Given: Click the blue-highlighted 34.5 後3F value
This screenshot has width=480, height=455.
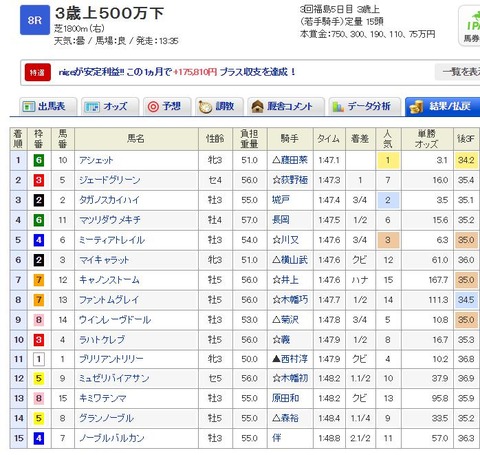Looking at the screenshot, I should click(x=466, y=300).
